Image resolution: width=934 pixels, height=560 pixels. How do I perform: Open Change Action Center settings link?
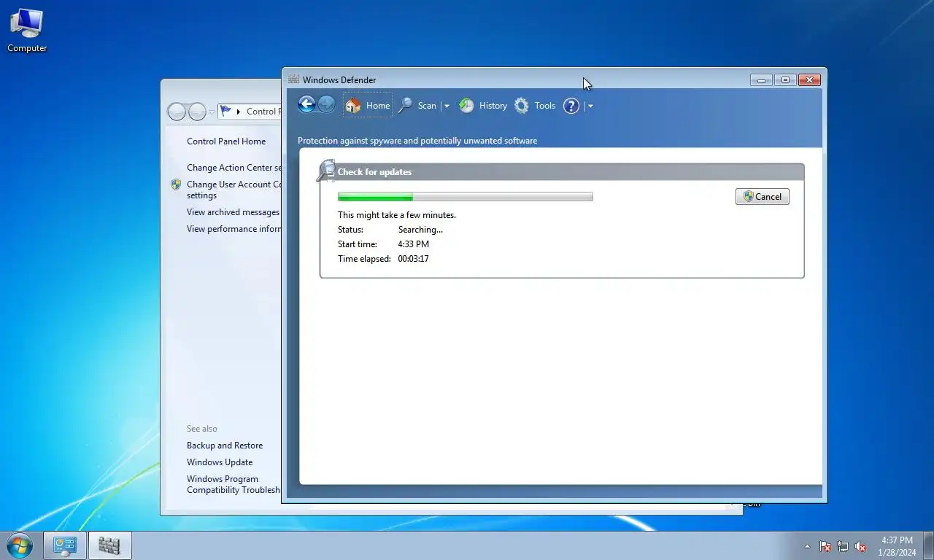234,168
